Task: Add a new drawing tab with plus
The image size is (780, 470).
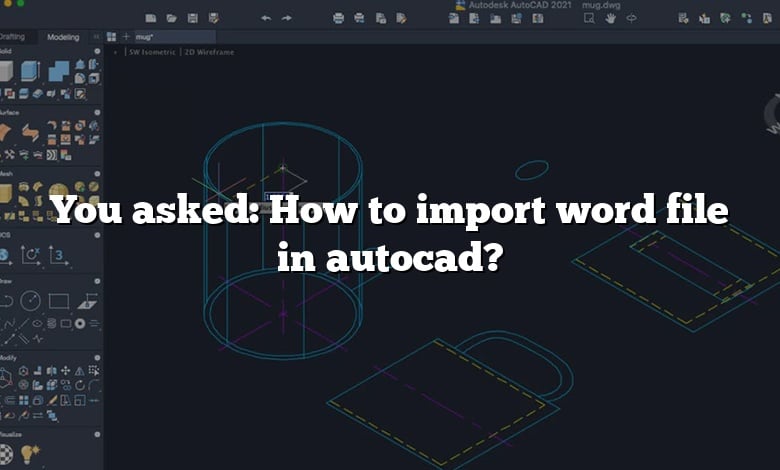Action: (126, 37)
